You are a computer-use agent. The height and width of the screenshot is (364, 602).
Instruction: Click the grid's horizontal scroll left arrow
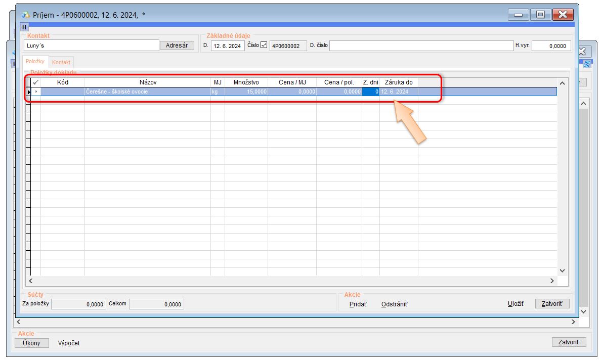point(30,281)
